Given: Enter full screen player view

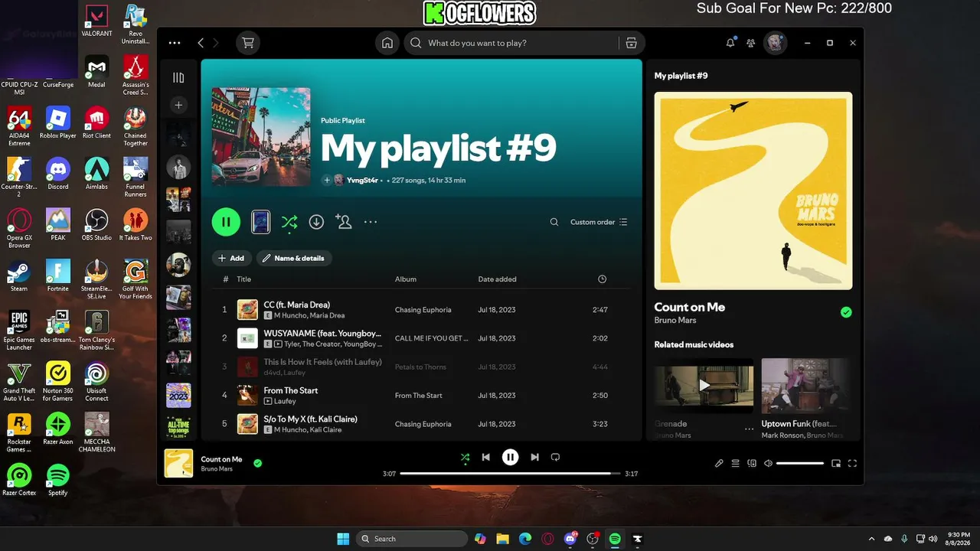Looking at the screenshot, I should click(x=852, y=463).
